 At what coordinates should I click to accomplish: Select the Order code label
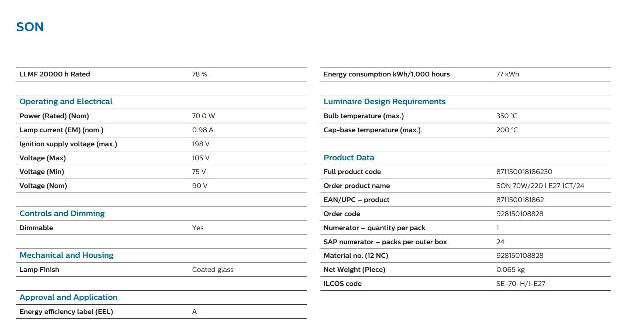pyautogui.click(x=342, y=214)
